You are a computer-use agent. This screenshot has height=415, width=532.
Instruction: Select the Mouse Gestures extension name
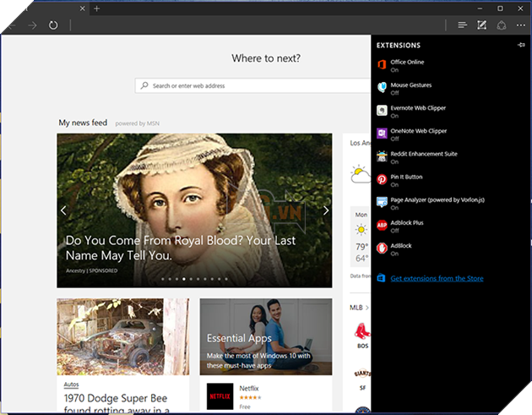coord(411,85)
